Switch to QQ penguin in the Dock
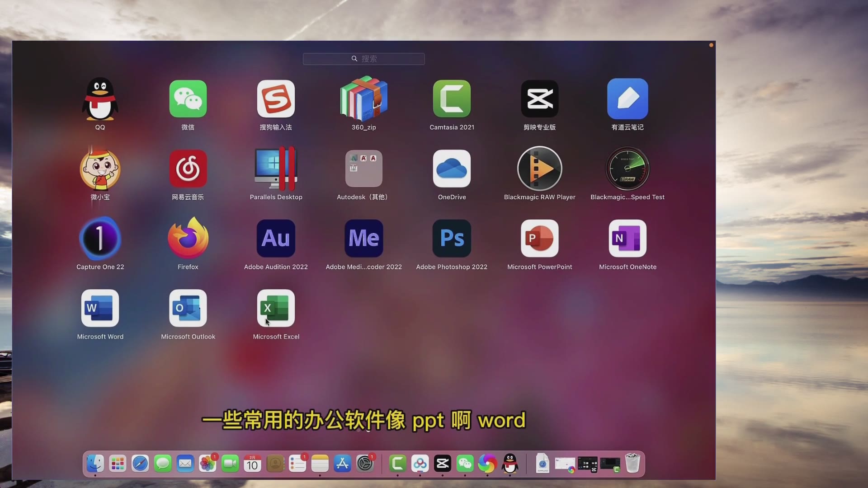868x488 pixels. [x=510, y=464]
